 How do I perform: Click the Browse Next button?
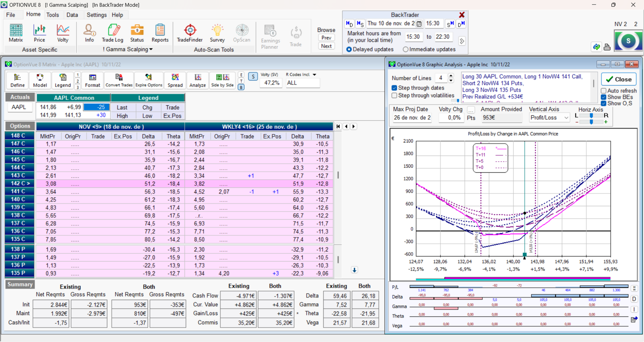tap(326, 46)
